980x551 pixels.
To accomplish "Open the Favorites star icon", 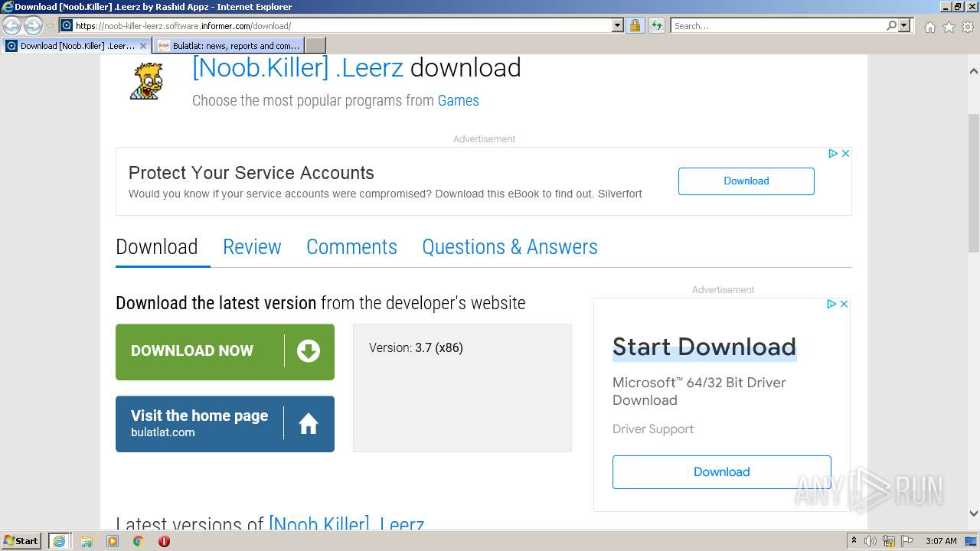I will click(949, 27).
